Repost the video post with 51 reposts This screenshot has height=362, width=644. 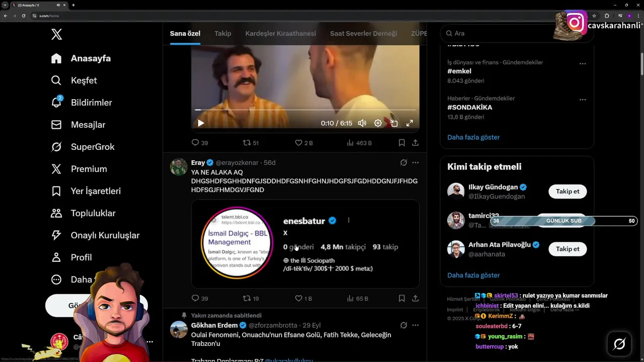[251, 143]
